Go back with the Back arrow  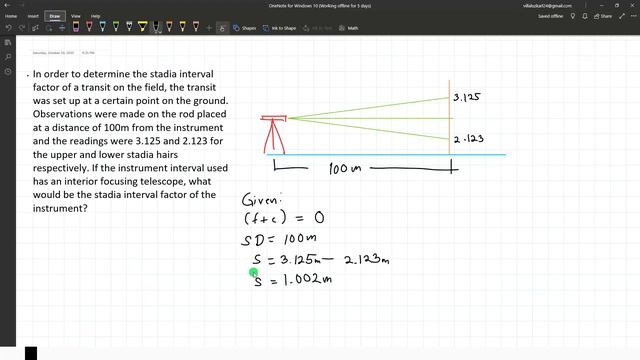(7, 5)
